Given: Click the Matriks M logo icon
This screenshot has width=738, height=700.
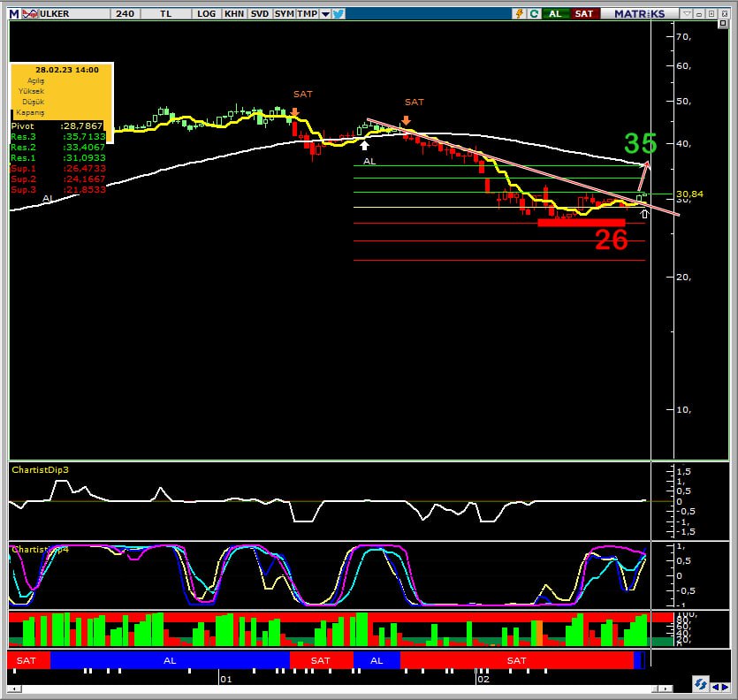Looking at the screenshot, I should (x=14, y=13).
